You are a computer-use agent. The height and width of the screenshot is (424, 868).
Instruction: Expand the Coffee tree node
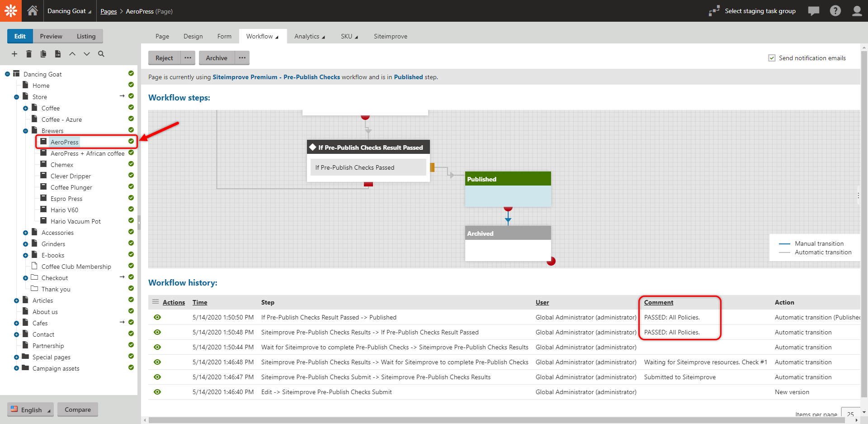tap(25, 108)
